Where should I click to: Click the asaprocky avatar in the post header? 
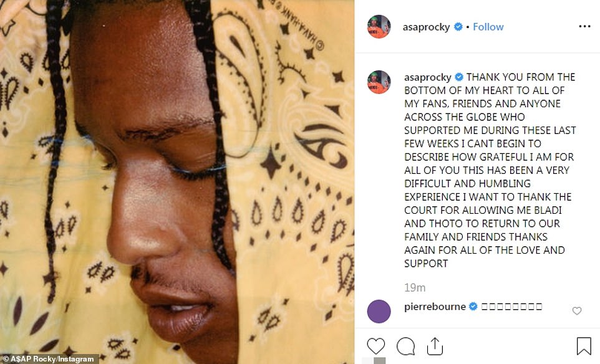[379, 27]
